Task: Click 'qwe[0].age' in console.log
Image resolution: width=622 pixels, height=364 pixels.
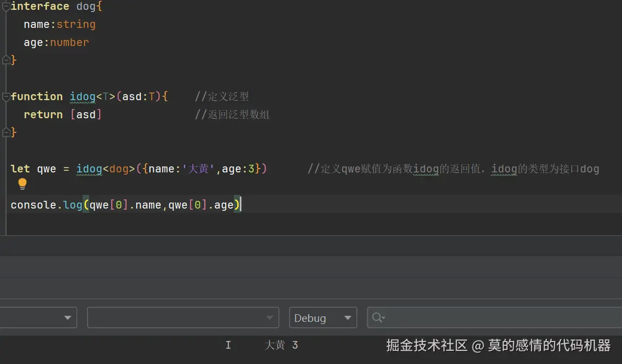Action: pos(201,205)
